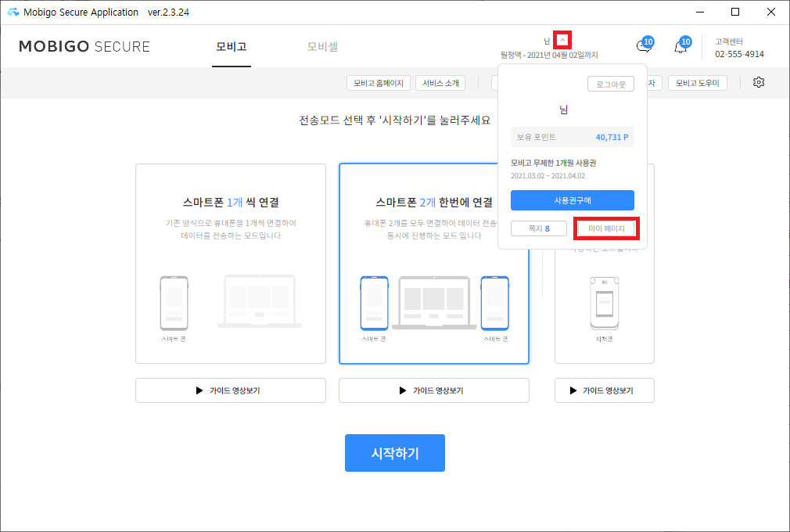Click the 2021.03.02 ~ 2021.04.02 date range
The width and height of the screenshot is (790, 532).
pyautogui.click(x=548, y=176)
